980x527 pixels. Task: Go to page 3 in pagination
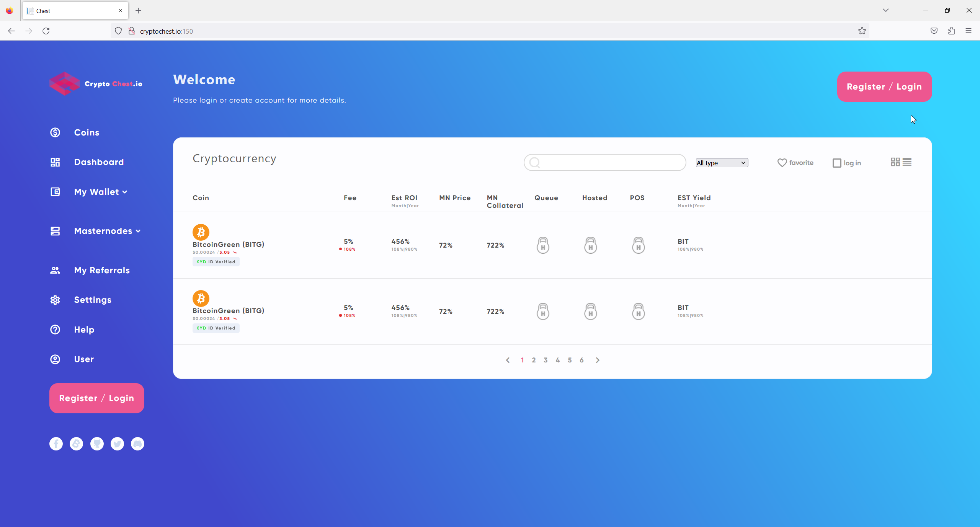click(546, 360)
